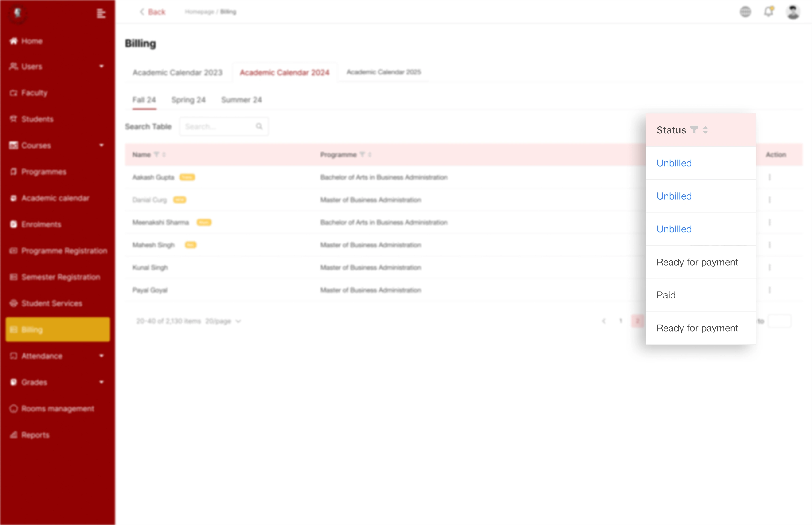
Task: Open the notification bell icon
Action: [768, 12]
